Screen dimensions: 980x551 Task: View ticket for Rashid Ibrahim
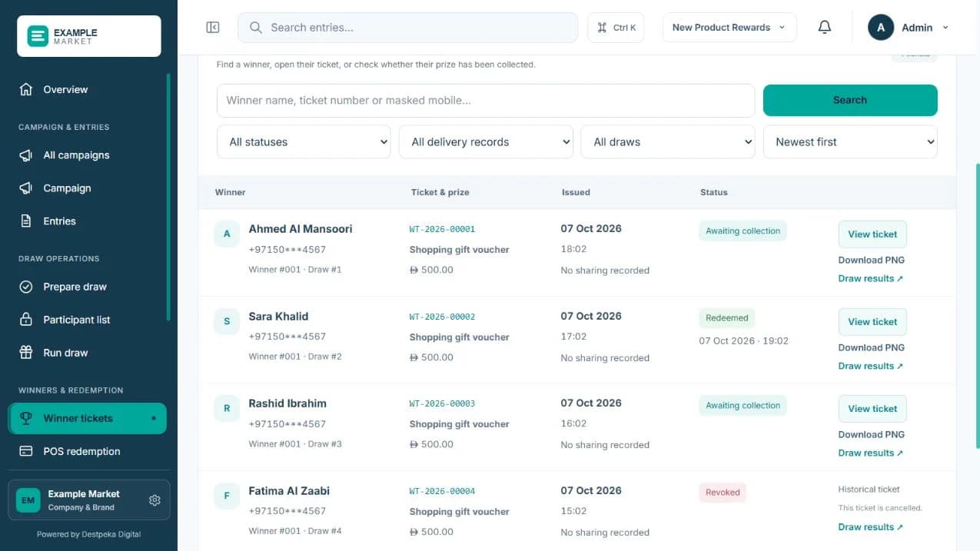coord(872,409)
